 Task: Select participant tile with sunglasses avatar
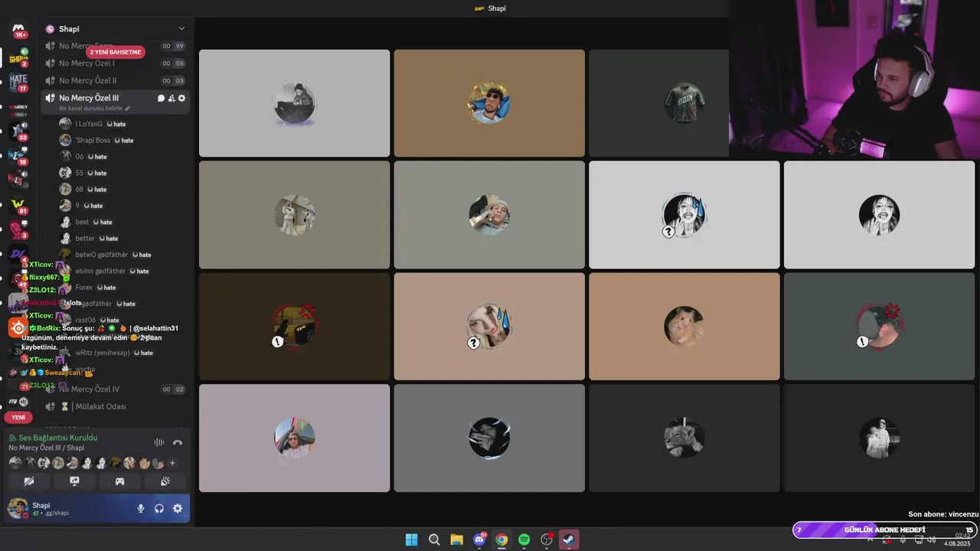pyautogui.click(x=489, y=103)
